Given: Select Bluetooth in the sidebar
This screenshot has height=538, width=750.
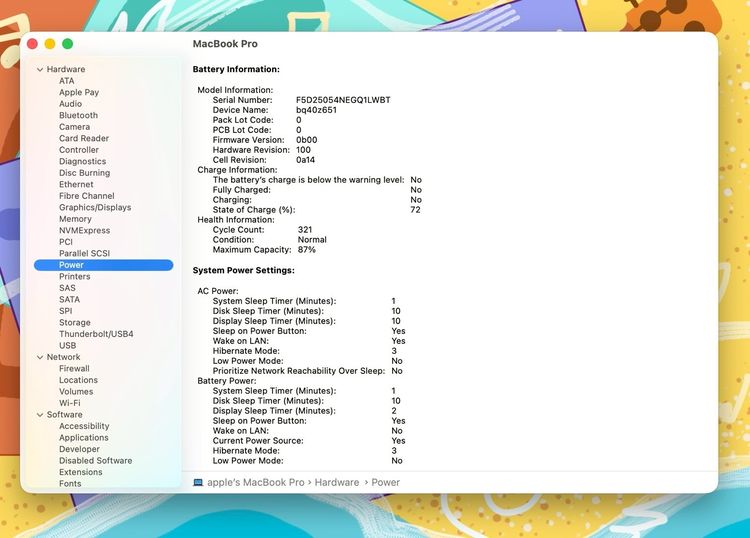Looking at the screenshot, I should pyautogui.click(x=78, y=115).
